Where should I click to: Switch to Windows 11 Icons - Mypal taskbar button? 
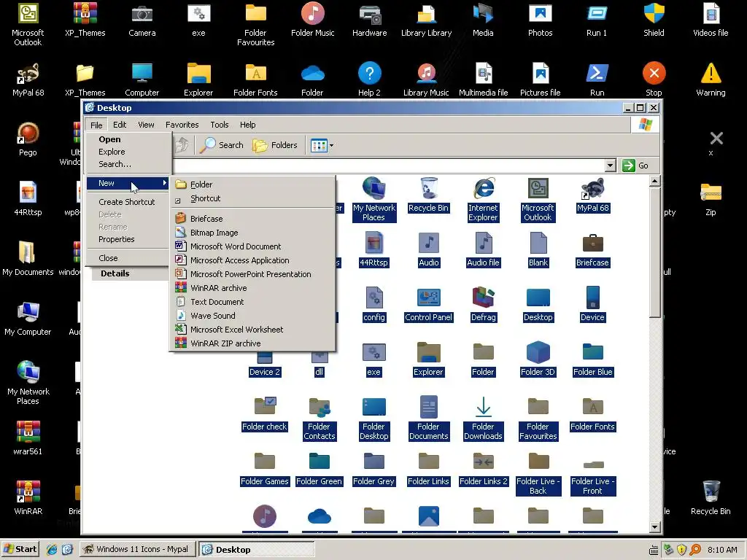tap(137, 549)
